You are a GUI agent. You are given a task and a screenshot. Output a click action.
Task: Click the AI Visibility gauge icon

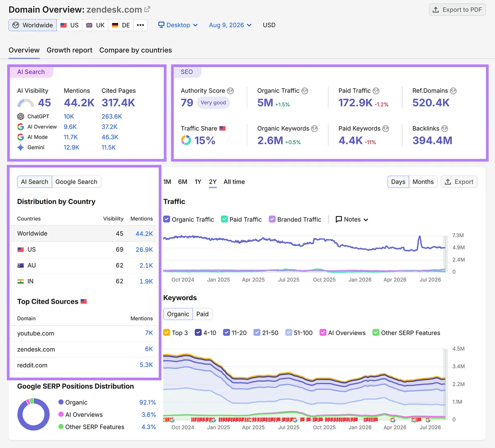(26, 103)
